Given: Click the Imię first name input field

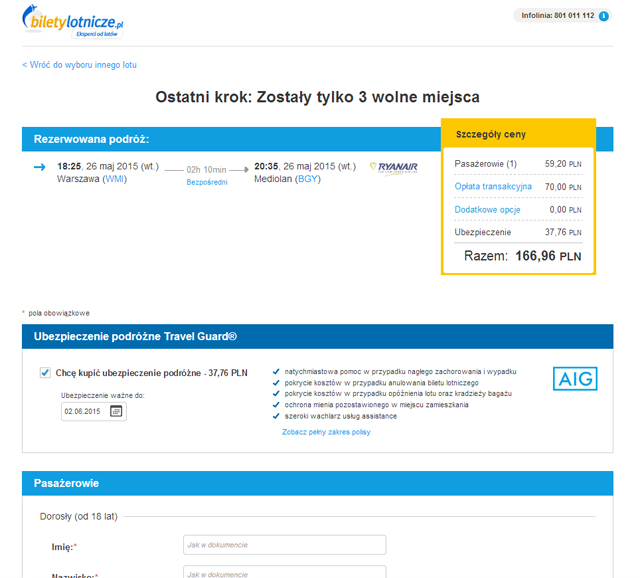Looking at the screenshot, I should 284,545.
